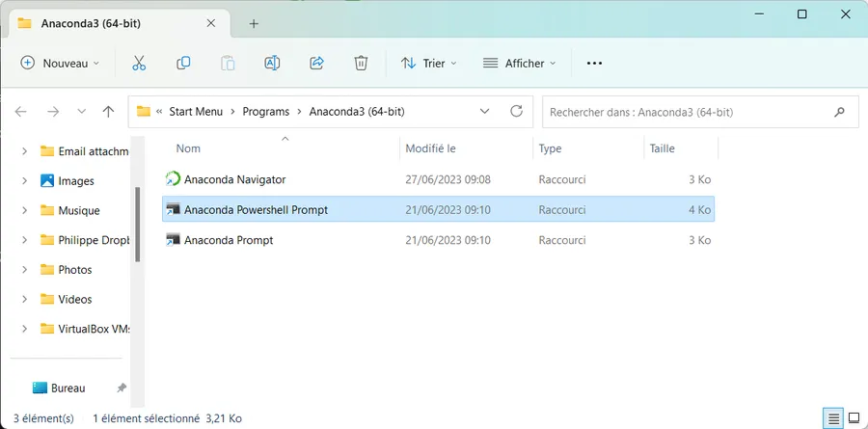Expand the Musique tree node
Image resolution: width=868 pixels, height=429 pixels.
(24, 210)
